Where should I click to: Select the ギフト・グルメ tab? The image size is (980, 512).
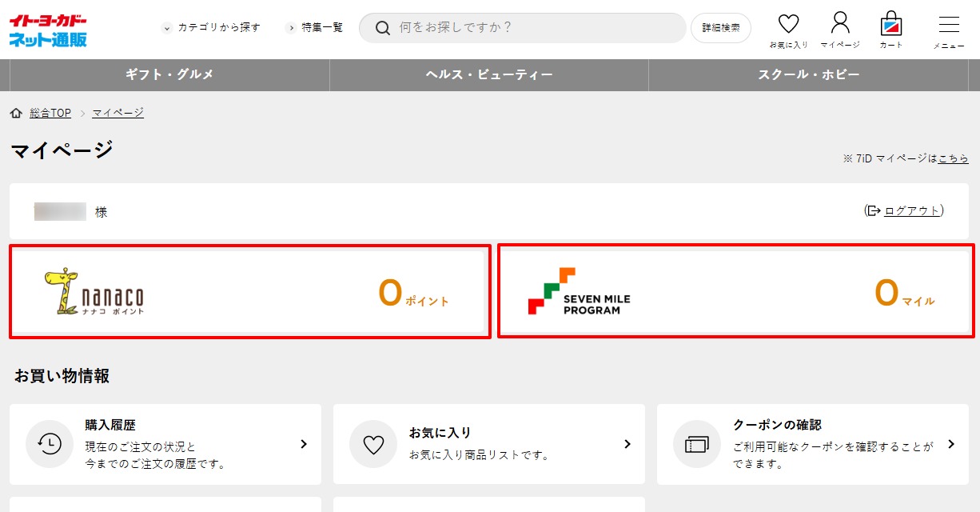pyautogui.click(x=169, y=75)
